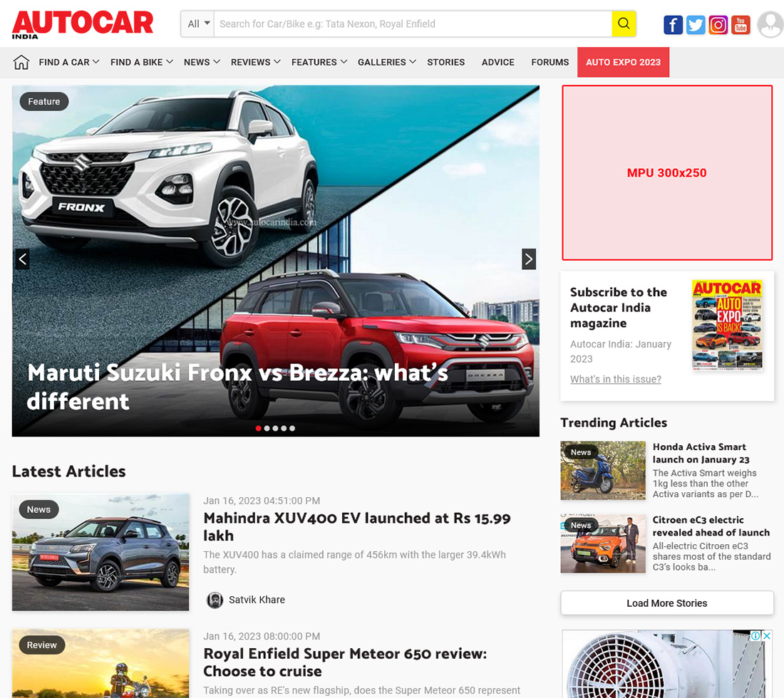Open the Advice nav item
Image resolution: width=784 pixels, height=698 pixels.
[498, 63]
